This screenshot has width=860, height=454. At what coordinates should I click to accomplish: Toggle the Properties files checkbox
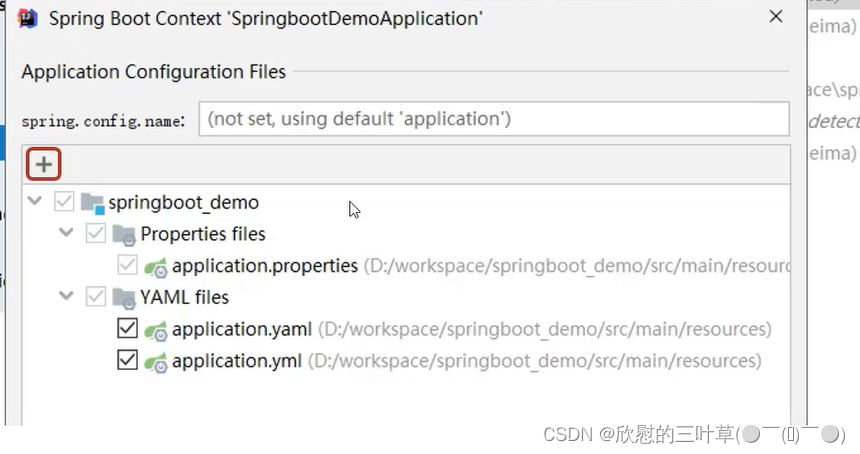click(95, 233)
